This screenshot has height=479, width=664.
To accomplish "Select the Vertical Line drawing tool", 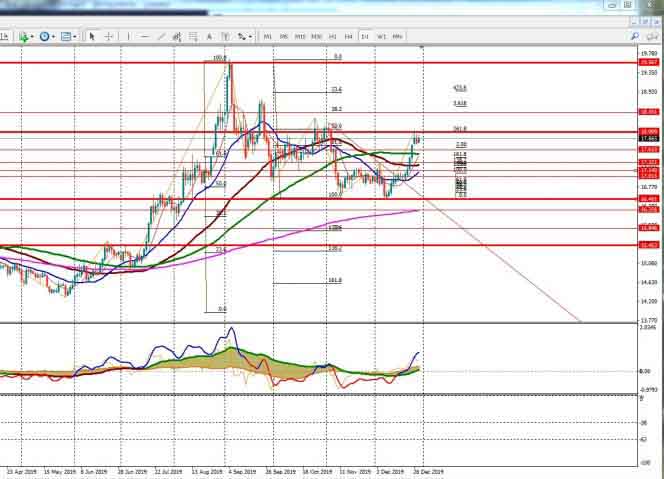I will (x=128, y=37).
